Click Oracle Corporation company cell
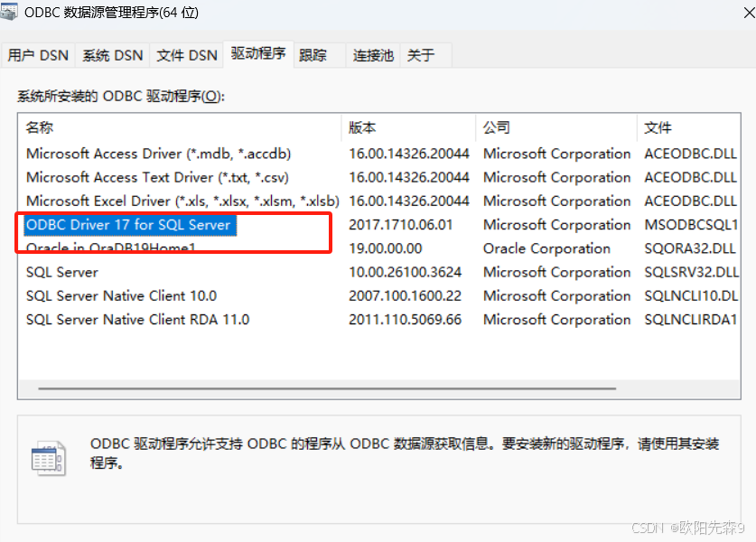Viewport: 756px width, 542px height. pos(546,248)
